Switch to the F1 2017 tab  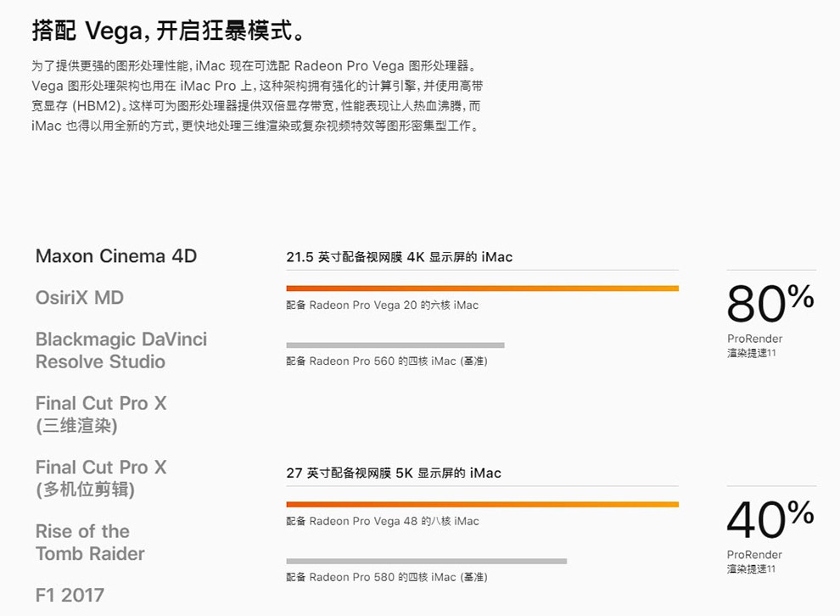pyautogui.click(x=70, y=595)
